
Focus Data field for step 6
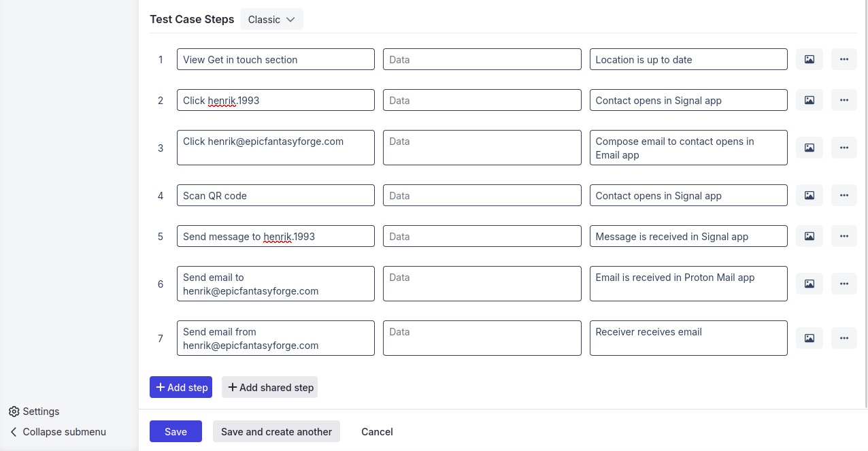pyautogui.click(x=482, y=284)
